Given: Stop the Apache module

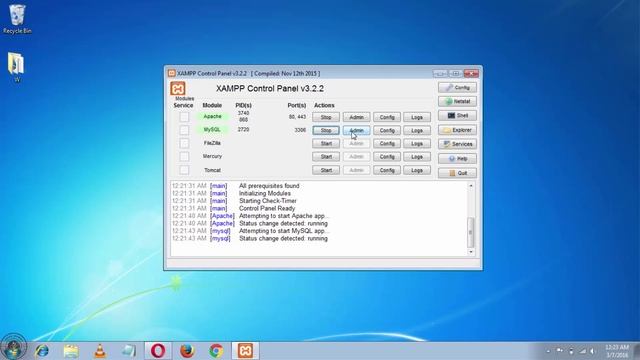Looking at the screenshot, I should pos(326,117).
